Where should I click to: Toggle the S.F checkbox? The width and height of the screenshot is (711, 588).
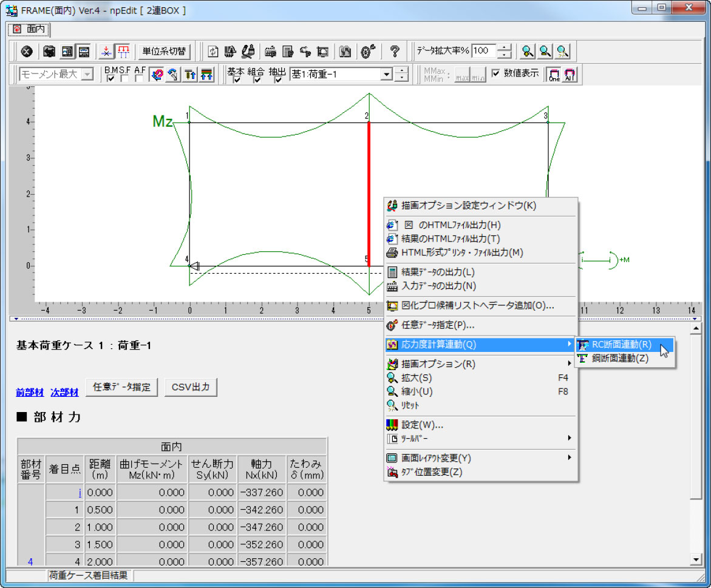124,78
